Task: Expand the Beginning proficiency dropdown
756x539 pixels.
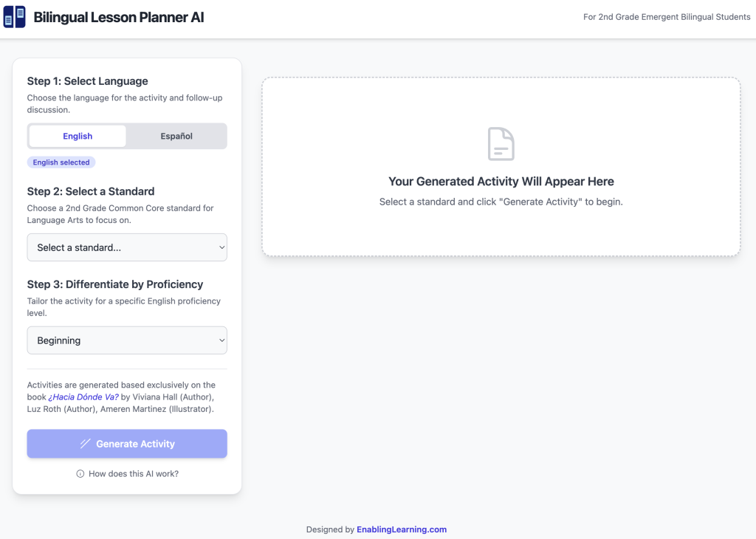Action: click(127, 340)
